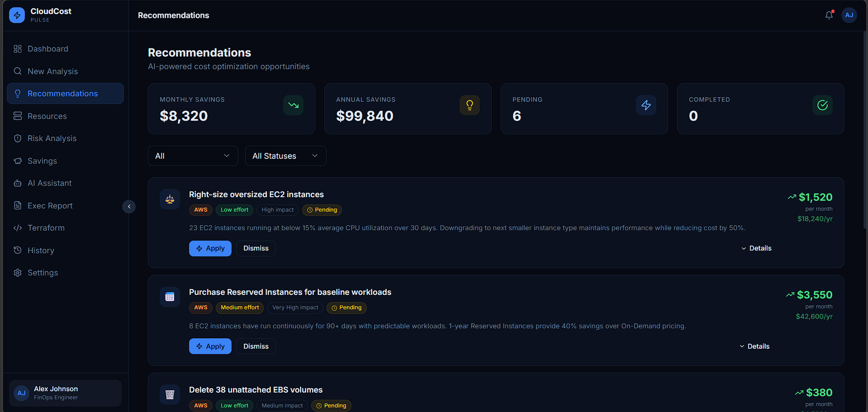
Task: Open the AI Assistant page
Action: tap(65, 183)
